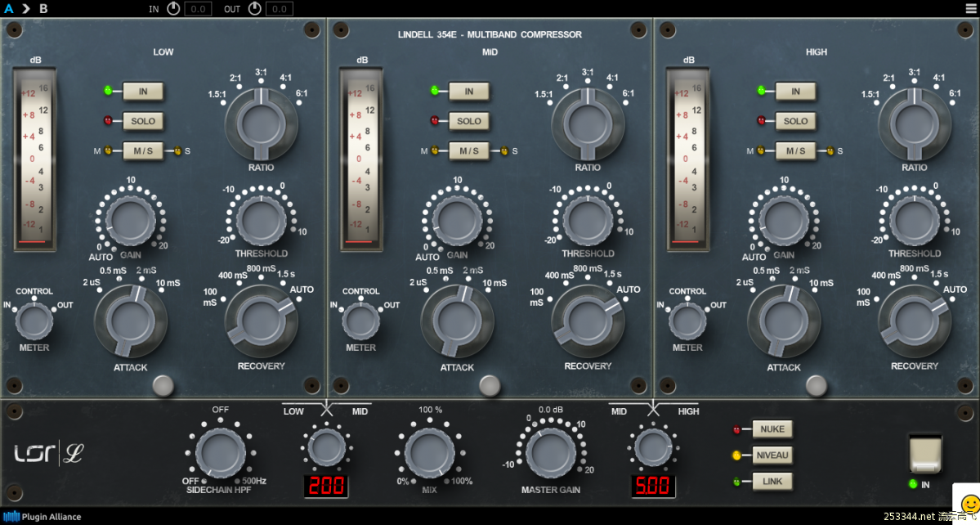Click the LOW band RECOVERY knob
Image resolution: width=980 pixels, height=525 pixels.
coord(262,321)
